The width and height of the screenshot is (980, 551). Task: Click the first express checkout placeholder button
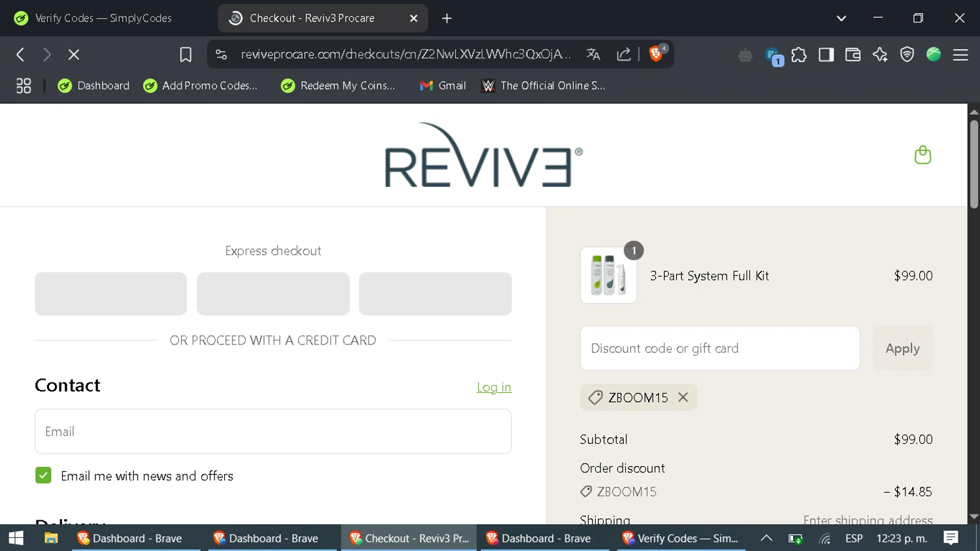coord(110,294)
